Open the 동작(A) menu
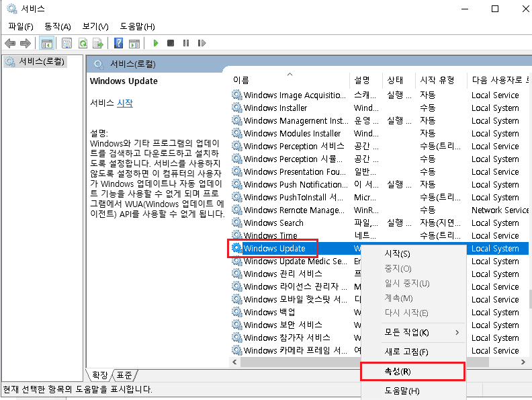532x400 pixels. [58, 26]
